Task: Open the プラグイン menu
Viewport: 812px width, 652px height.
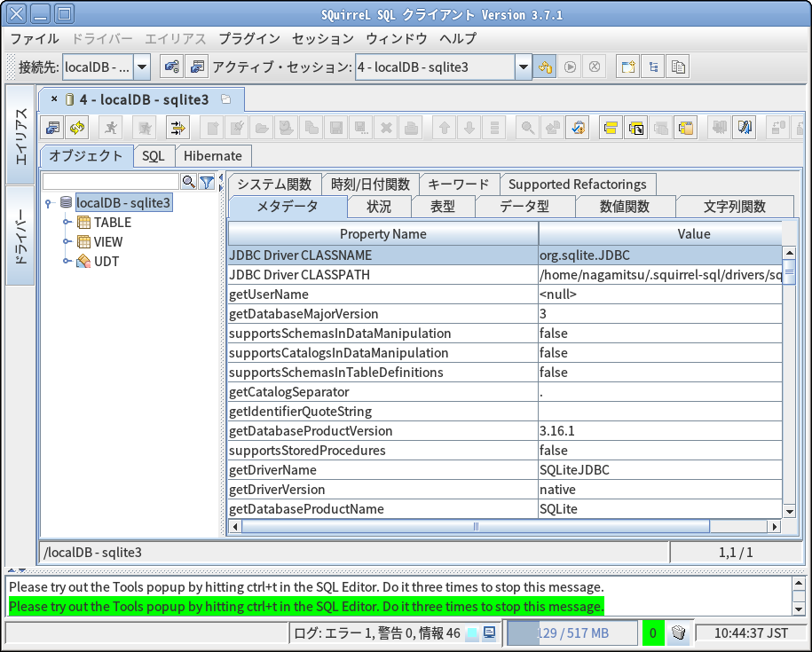Action: coord(249,38)
